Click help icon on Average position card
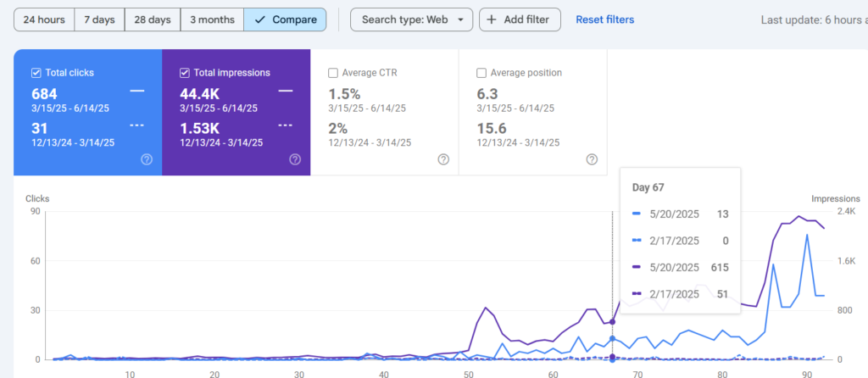 pyautogui.click(x=592, y=159)
